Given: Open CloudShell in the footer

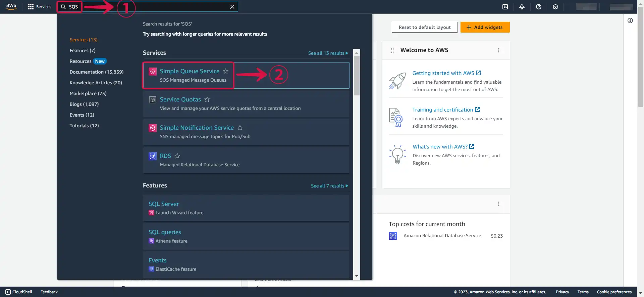Looking at the screenshot, I should point(19,292).
